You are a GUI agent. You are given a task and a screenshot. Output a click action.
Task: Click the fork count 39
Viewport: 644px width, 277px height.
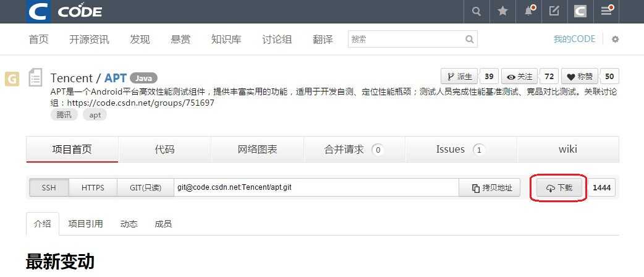pos(489,77)
